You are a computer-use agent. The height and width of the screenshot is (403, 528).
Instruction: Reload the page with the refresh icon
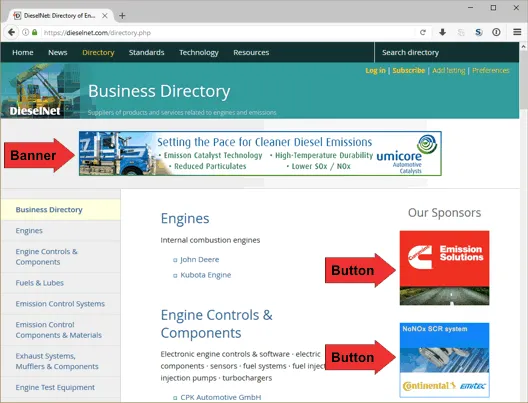click(423, 32)
